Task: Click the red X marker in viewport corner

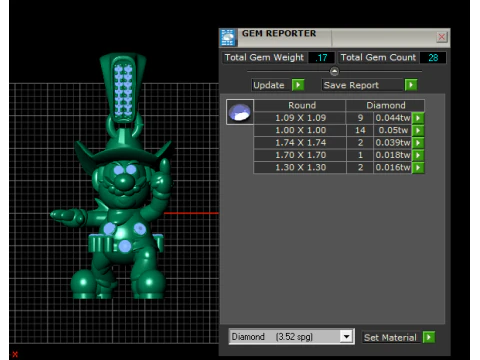Action: coord(15,354)
